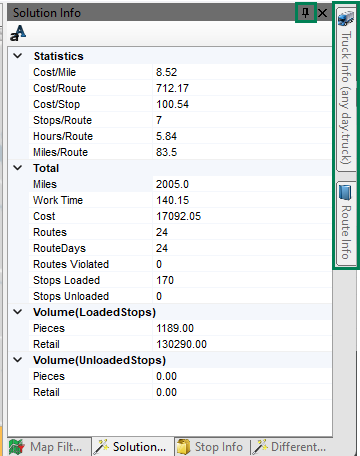
Task: Click the Statistics section header text
Action: [x=58, y=56]
